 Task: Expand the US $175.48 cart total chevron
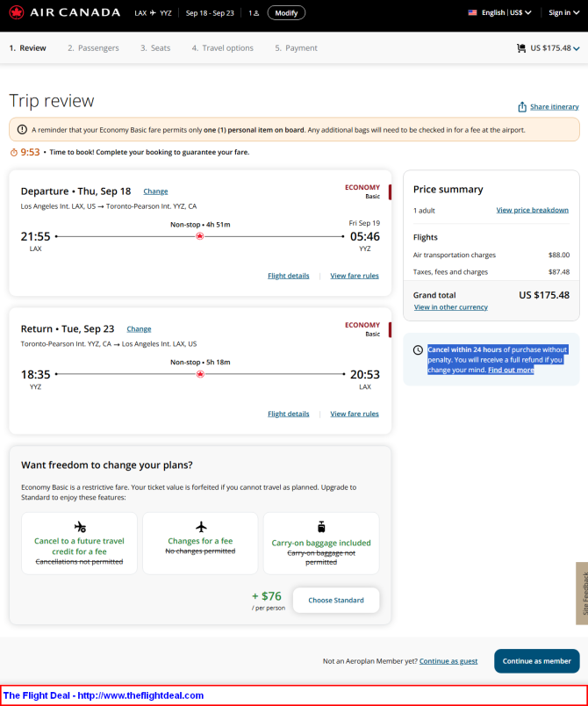point(577,48)
